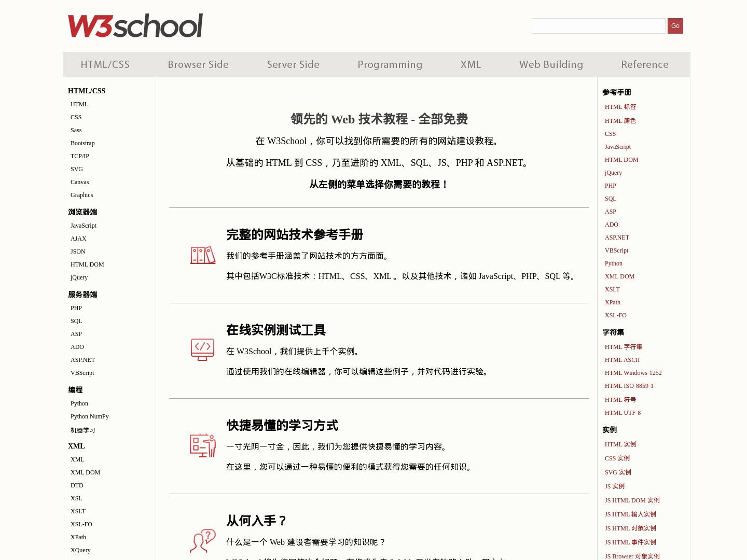
Task: Open HTML 标签 reference link
Action: [620, 107]
